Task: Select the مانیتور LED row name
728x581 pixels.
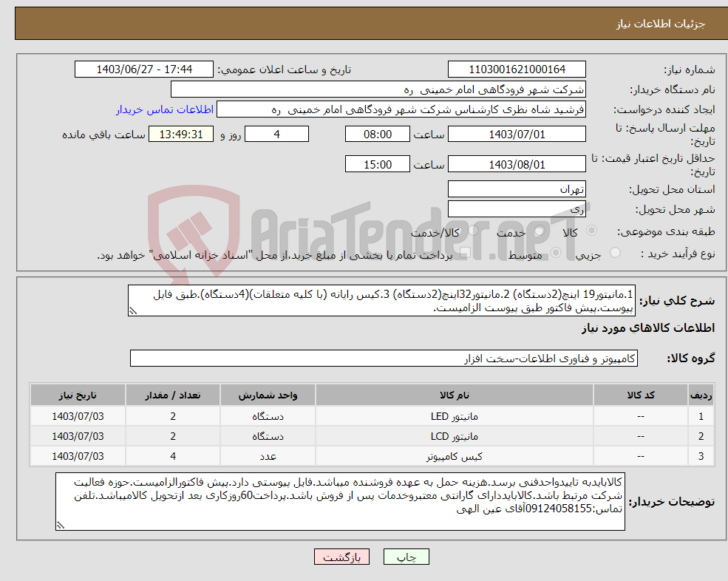Action: 455,417
